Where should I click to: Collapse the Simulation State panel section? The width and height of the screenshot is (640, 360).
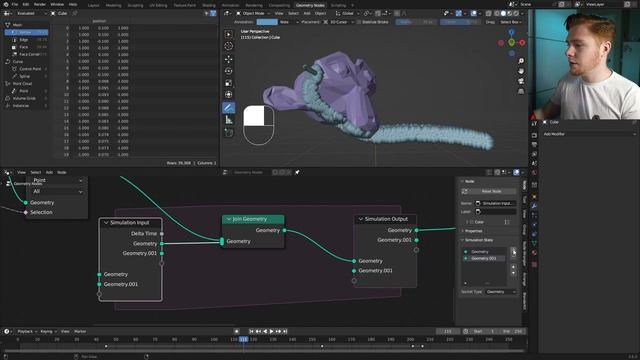pos(478,240)
